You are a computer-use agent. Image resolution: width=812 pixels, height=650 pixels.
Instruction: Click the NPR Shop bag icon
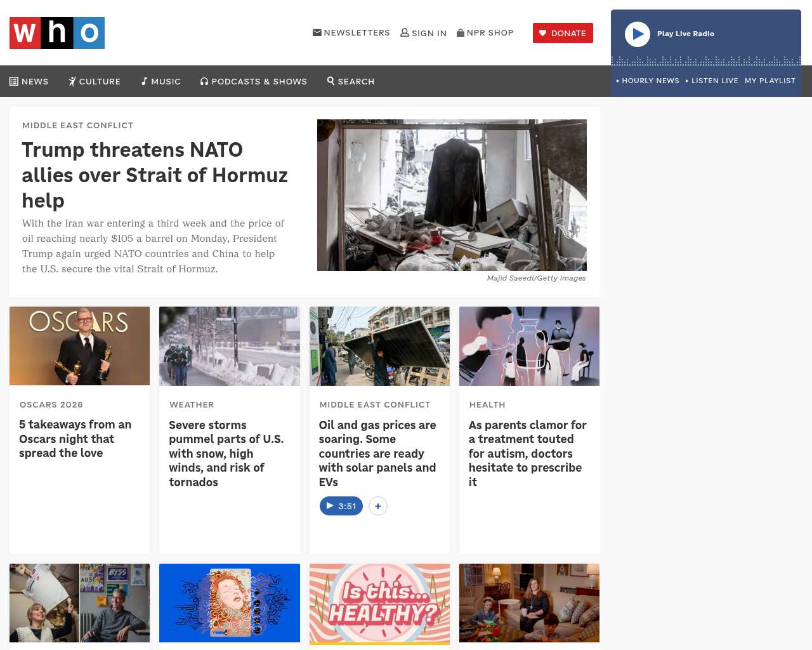[x=461, y=32]
